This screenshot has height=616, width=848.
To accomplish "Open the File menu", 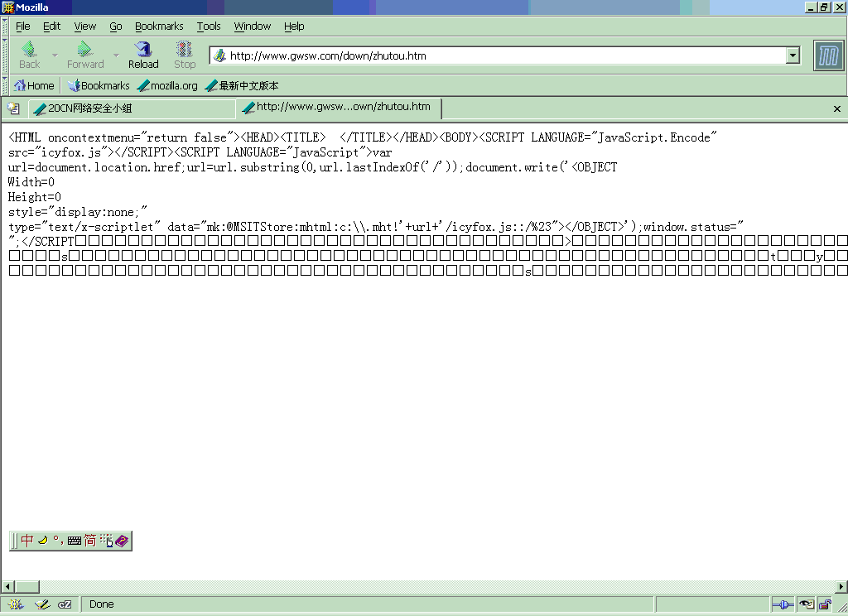I will click(22, 26).
